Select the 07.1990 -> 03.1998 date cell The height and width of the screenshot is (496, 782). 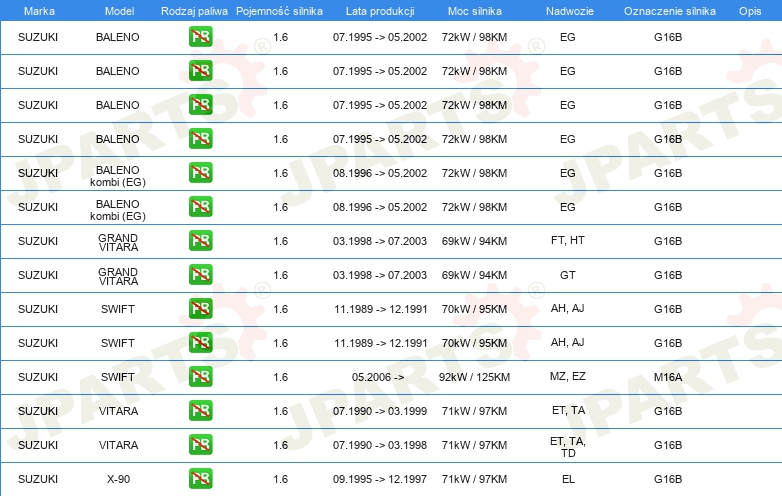[380, 445]
